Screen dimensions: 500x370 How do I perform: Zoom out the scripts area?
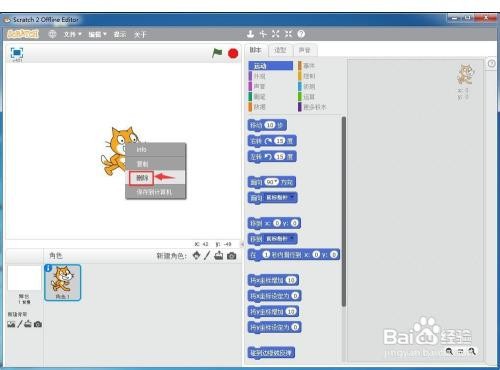point(449,351)
